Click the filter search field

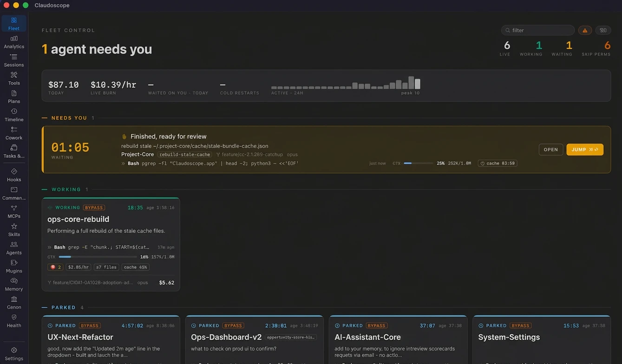pyautogui.click(x=538, y=30)
